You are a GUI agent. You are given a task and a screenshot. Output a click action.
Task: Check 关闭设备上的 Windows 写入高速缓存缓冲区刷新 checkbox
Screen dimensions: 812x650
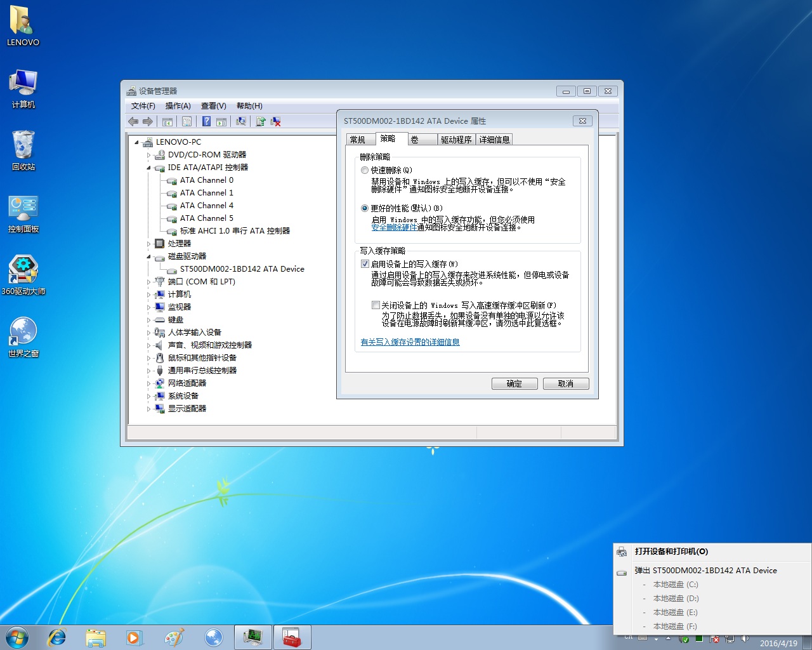click(x=376, y=305)
